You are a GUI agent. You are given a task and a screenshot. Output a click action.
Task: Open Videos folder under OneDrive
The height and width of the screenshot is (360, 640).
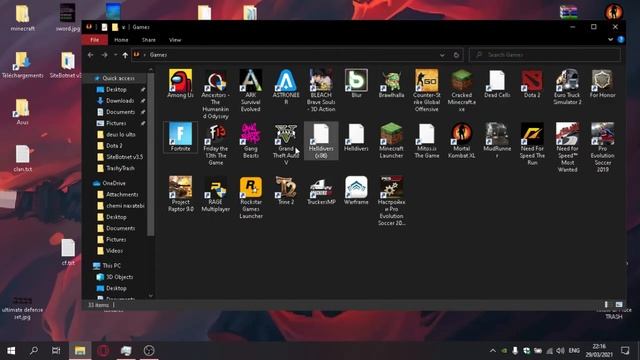[114, 251]
